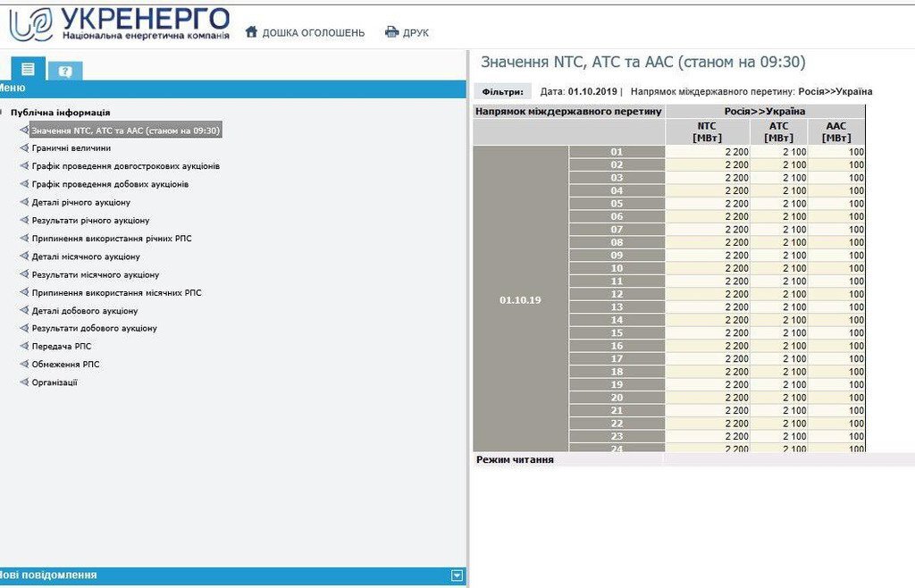Select Граничні величини in the menu
This screenshot has height=588, width=915.
click(x=71, y=148)
